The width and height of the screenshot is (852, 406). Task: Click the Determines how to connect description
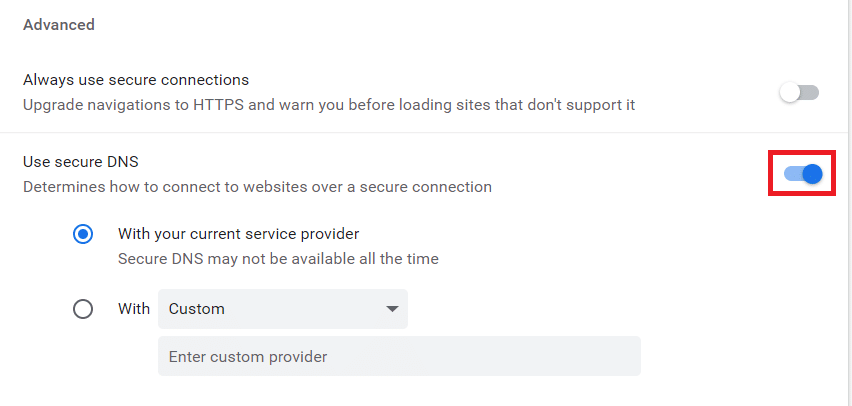coord(257,187)
